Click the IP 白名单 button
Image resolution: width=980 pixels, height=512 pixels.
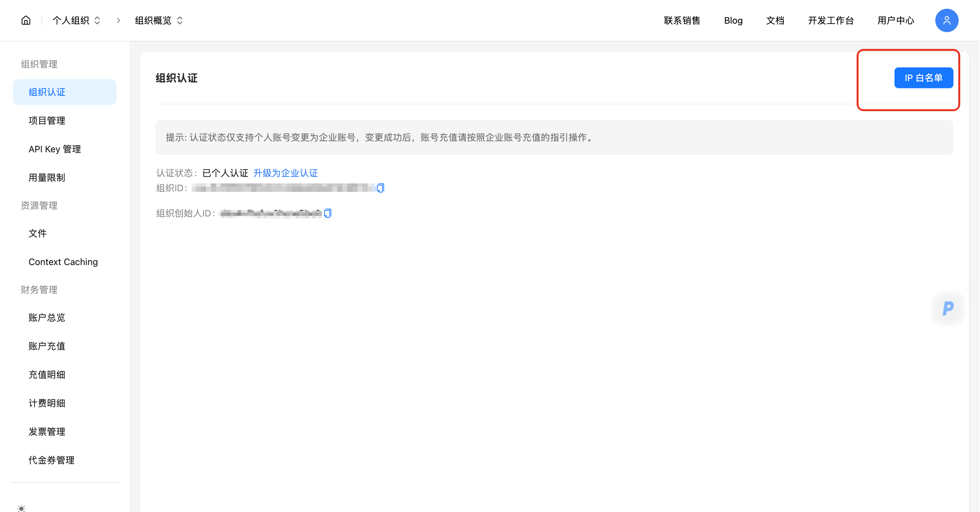click(923, 78)
